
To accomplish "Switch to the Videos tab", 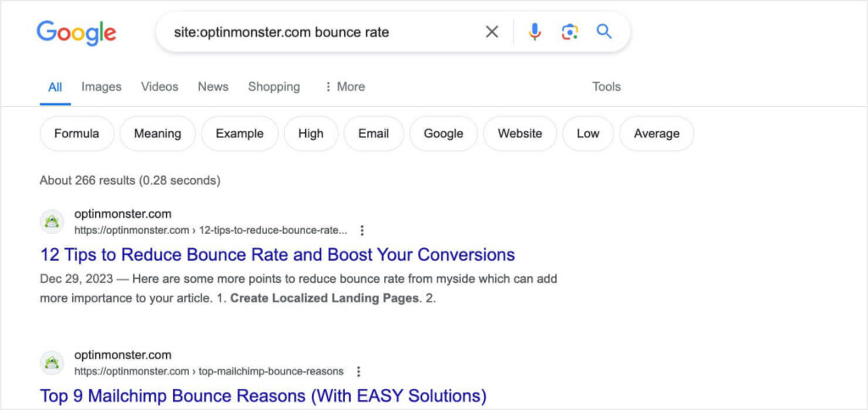I will [x=159, y=86].
